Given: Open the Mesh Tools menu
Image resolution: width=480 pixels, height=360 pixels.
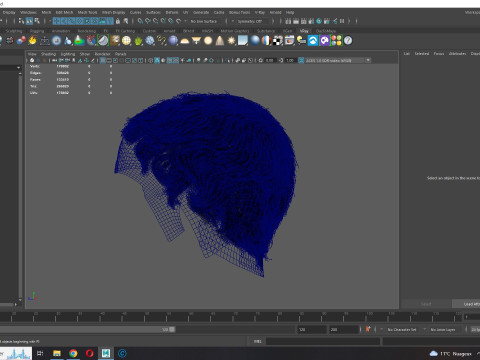Looking at the screenshot, I should tap(87, 12).
